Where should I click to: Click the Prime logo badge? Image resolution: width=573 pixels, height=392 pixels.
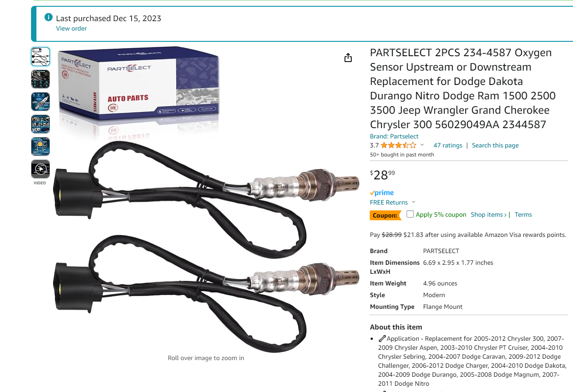[382, 193]
